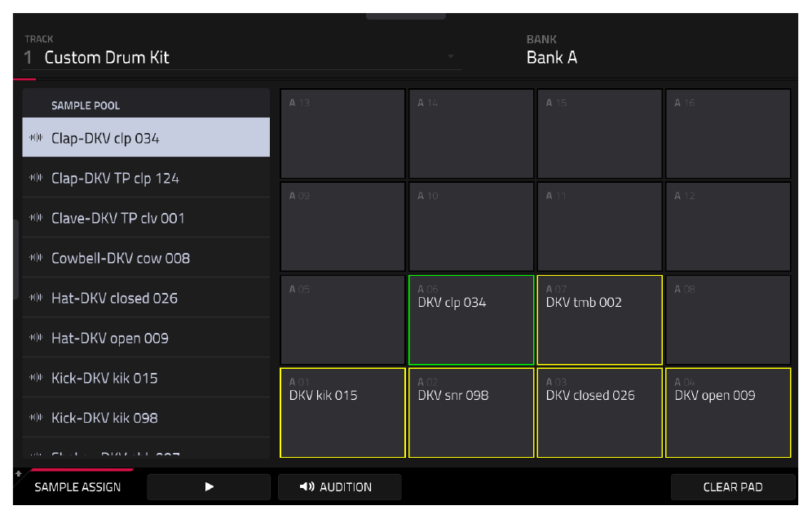The image size is (812, 519).
Task: Select the empty pad A 14
Action: click(x=471, y=134)
